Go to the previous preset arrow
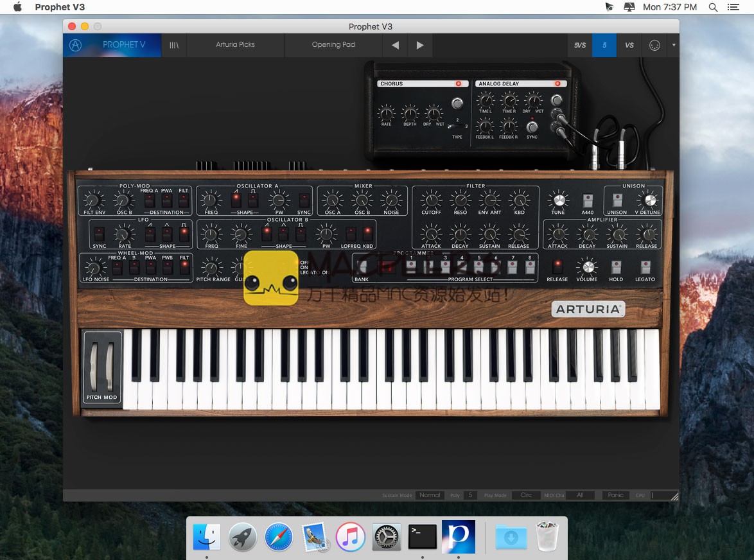Screen dimensions: 754x560 point(395,45)
